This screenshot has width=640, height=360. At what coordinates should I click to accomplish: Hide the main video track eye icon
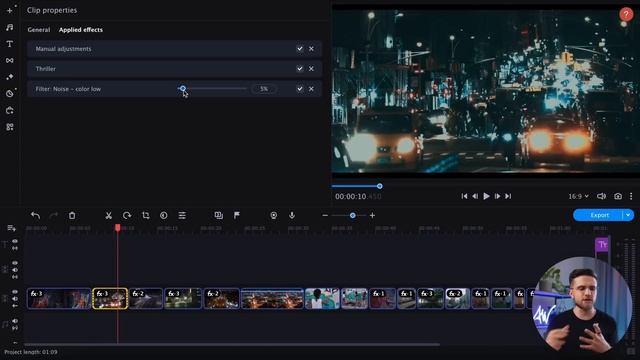coord(15,292)
